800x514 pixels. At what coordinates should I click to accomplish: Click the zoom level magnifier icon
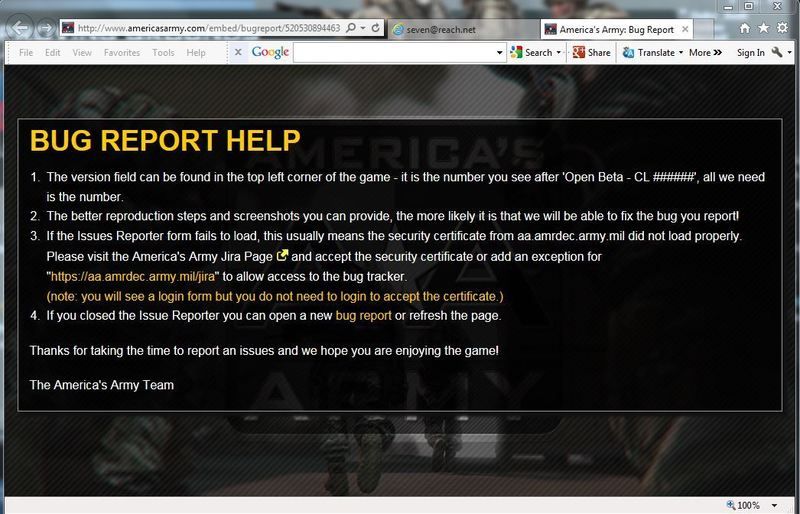[x=731, y=505]
